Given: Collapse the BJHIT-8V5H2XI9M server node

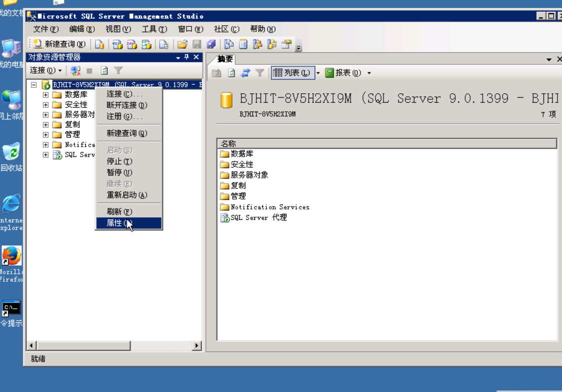Looking at the screenshot, I should pos(34,85).
